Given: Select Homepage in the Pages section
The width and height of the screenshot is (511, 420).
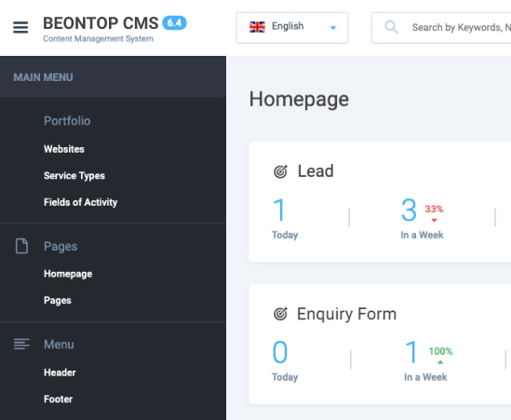Looking at the screenshot, I should (x=68, y=274).
